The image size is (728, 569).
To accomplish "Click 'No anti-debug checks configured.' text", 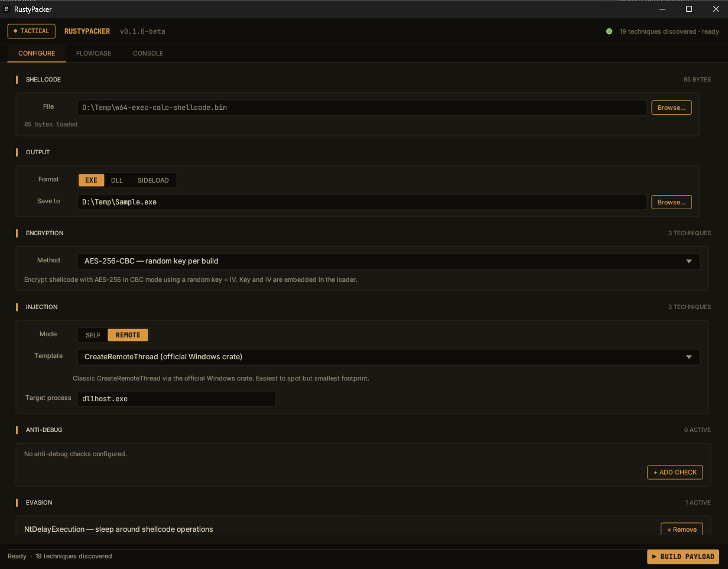I will point(76,454).
